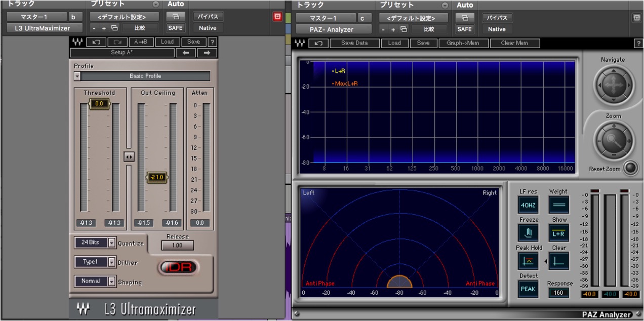This screenshot has width=644, height=321.
Task: Click the Release value field 1.00
Action: click(x=178, y=246)
